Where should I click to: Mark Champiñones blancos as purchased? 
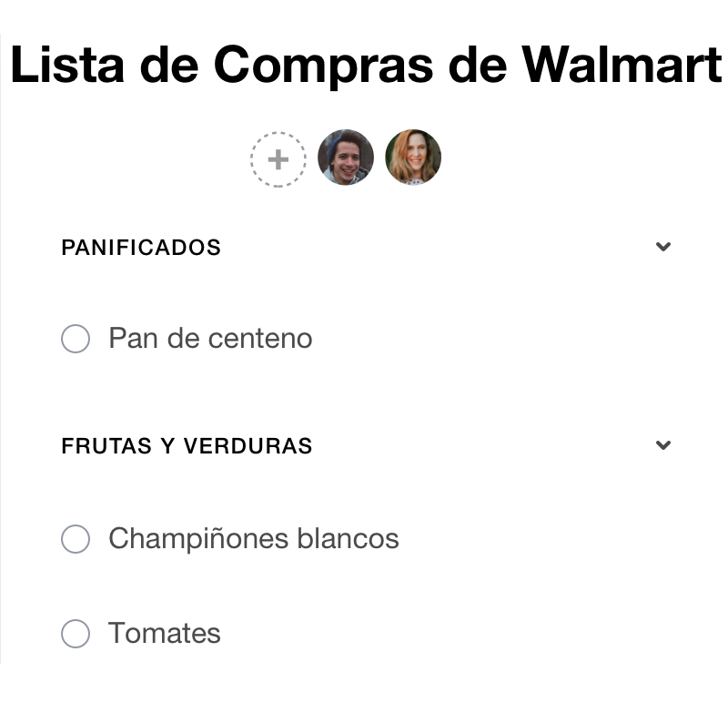point(76,539)
